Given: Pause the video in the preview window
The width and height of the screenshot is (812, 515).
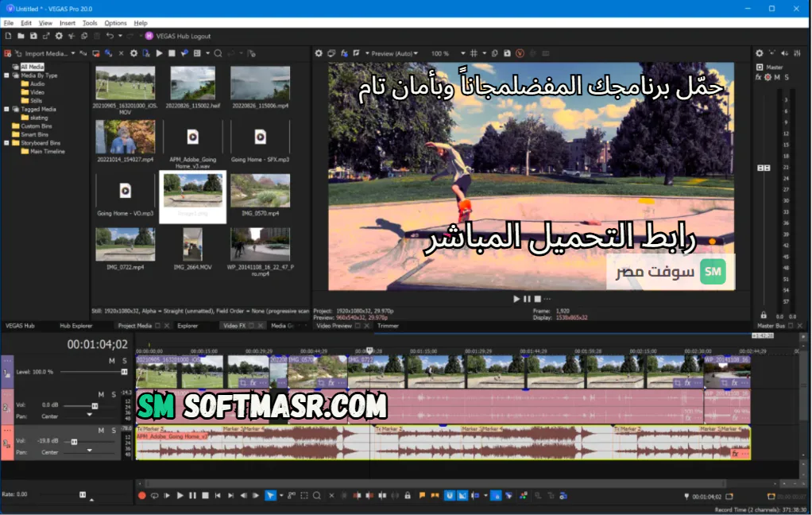Looking at the screenshot, I should pos(527,299).
